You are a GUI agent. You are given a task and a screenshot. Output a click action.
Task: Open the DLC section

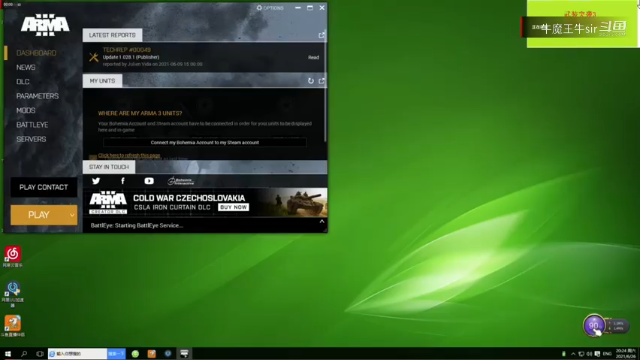(23, 82)
